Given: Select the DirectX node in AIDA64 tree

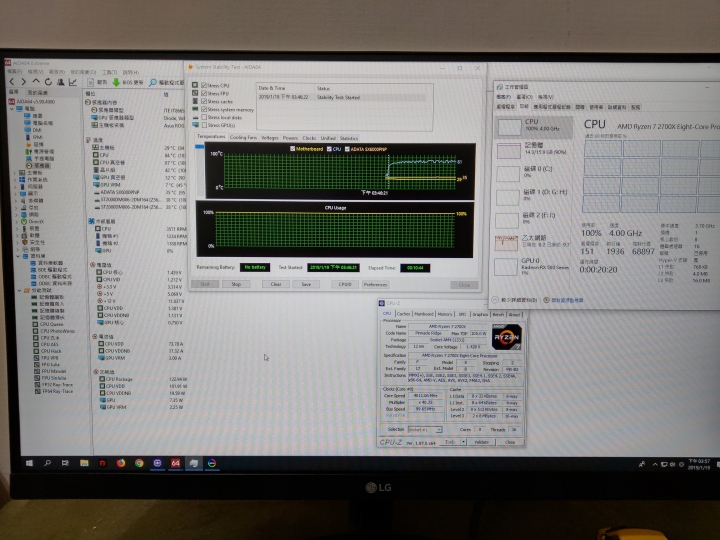Looking at the screenshot, I should coord(32,221).
